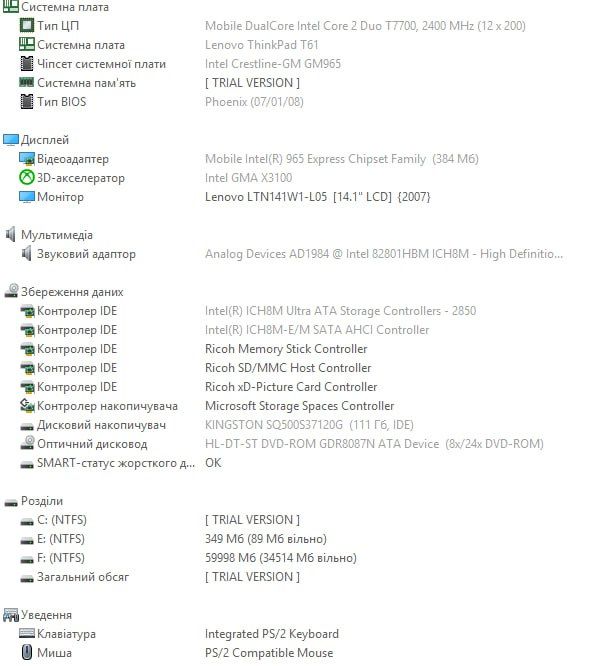The height and width of the screenshot is (666, 598).
Task: Click the 3D-акселератор Xbox-style icon
Action: [27, 177]
